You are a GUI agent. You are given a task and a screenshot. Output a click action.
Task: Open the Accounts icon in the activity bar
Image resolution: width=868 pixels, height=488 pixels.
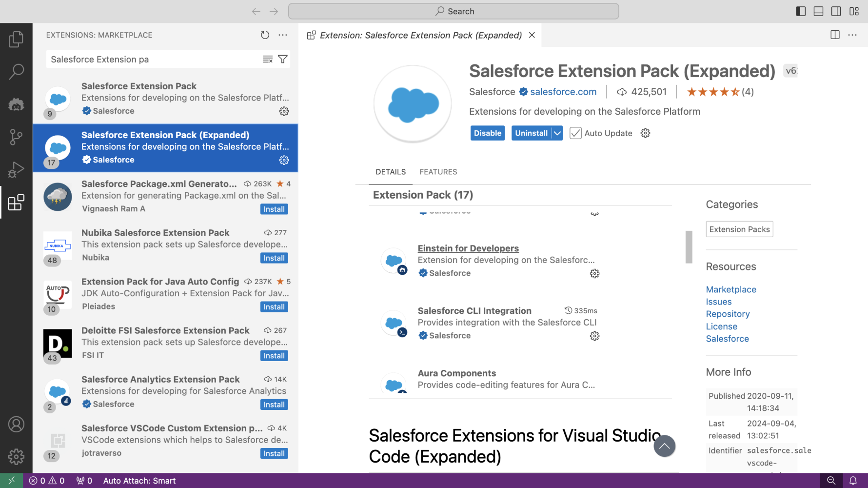pos(16,424)
